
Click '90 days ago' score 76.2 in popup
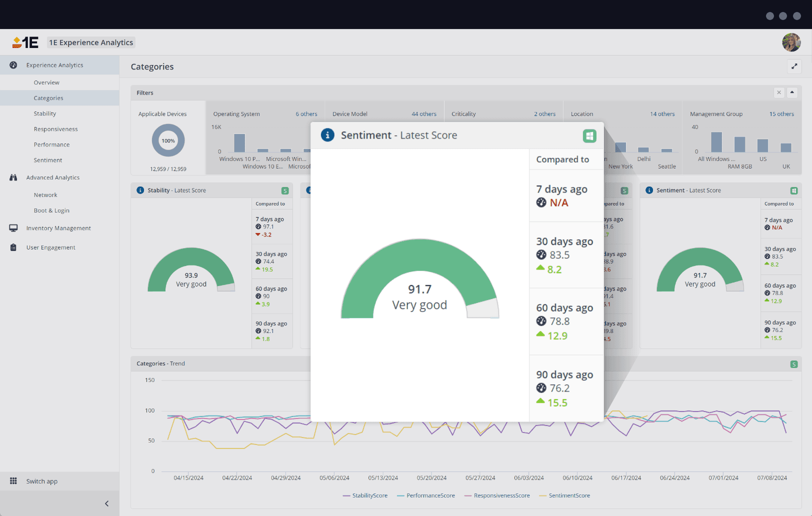coord(559,388)
